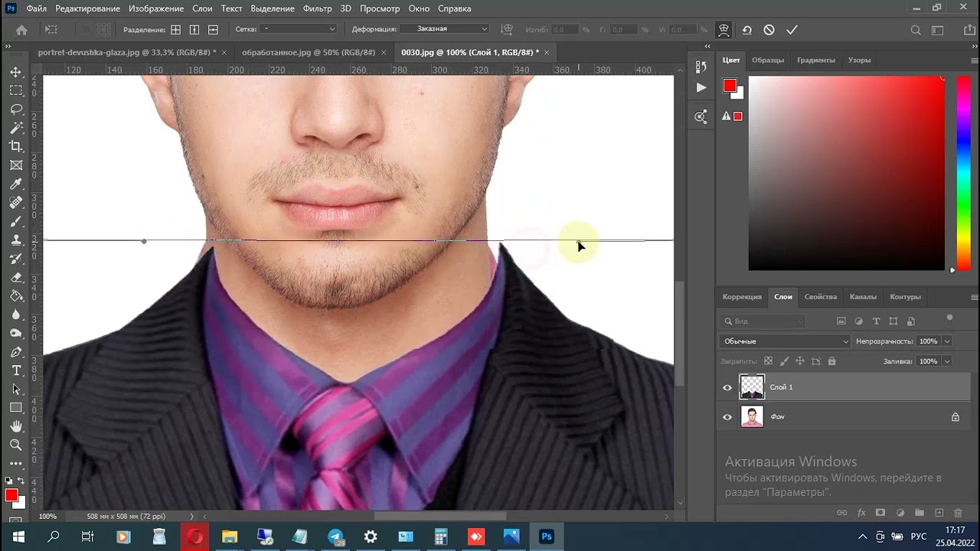Select the Magic Wand tool
This screenshot has height=551, width=980.
15,128
